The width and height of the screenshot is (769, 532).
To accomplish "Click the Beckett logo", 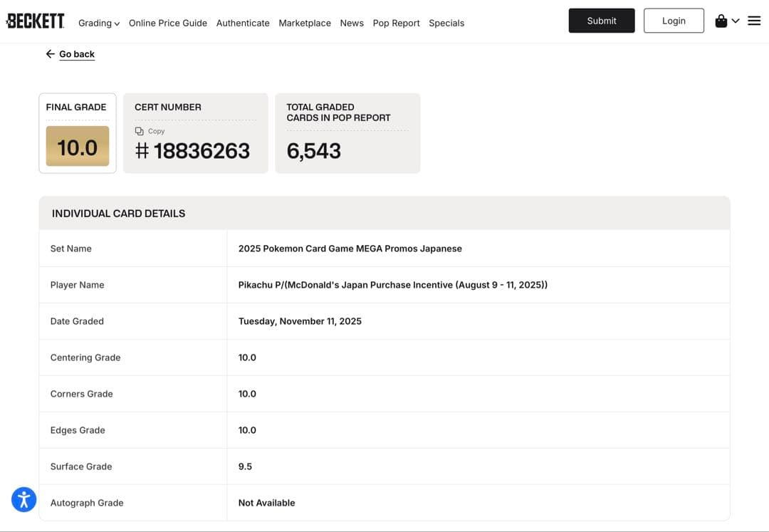I will point(35,21).
